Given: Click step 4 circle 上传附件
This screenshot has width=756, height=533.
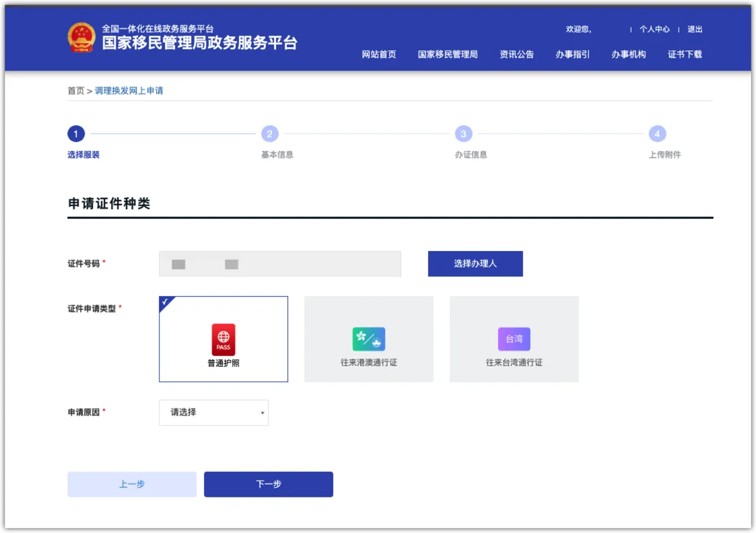Looking at the screenshot, I should click(657, 134).
